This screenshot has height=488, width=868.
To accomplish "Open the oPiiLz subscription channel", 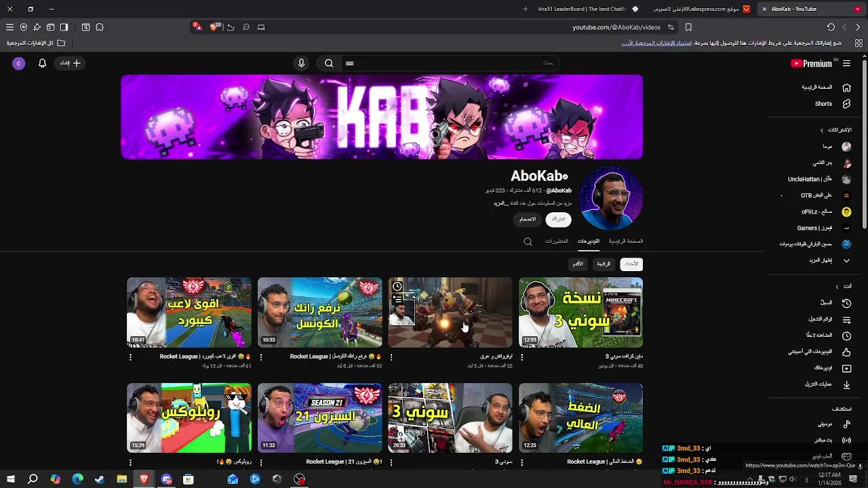I will (826, 211).
